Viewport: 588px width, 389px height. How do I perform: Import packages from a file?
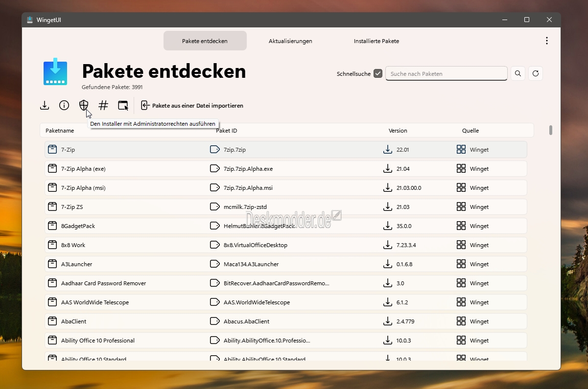(192, 105)
